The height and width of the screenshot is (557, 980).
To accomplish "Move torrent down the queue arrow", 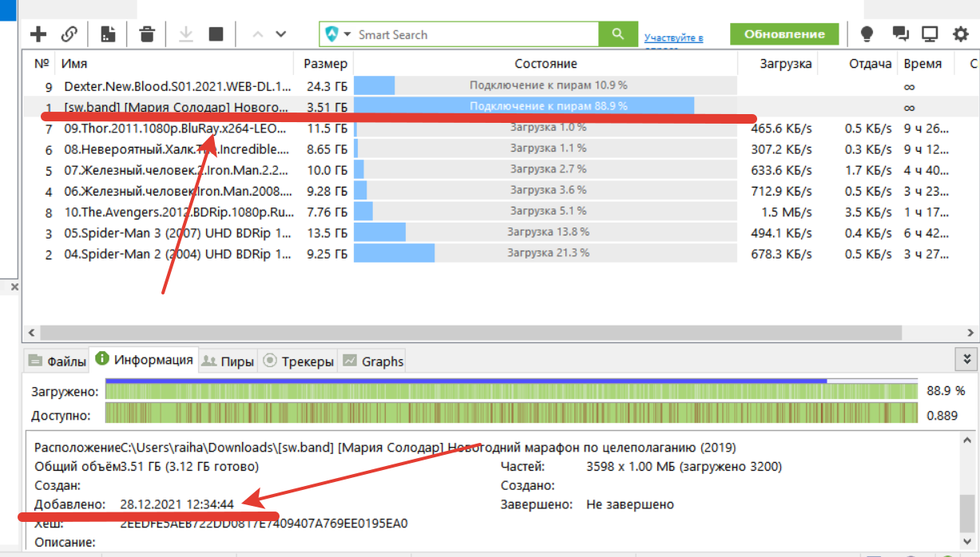I will click(280, 34).
